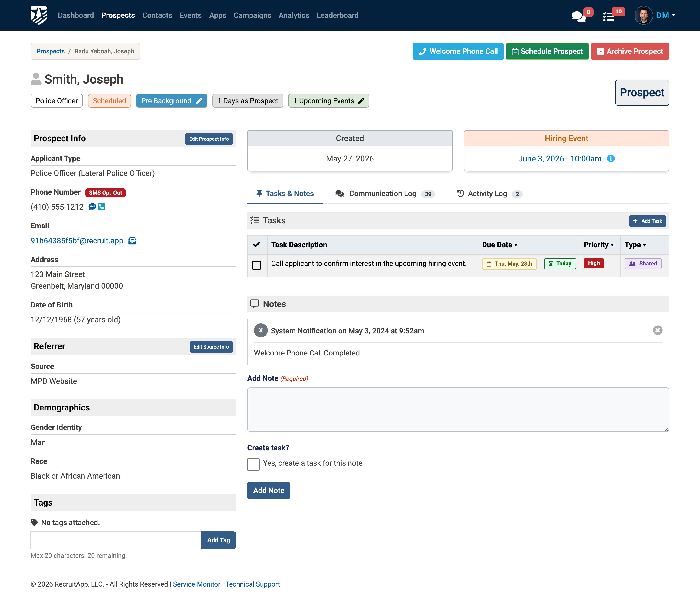Click the pencil icon on Upcoming Events
The height and width of the screenshot is (597, 700).
pyautogui.click(x=361, y=101)
